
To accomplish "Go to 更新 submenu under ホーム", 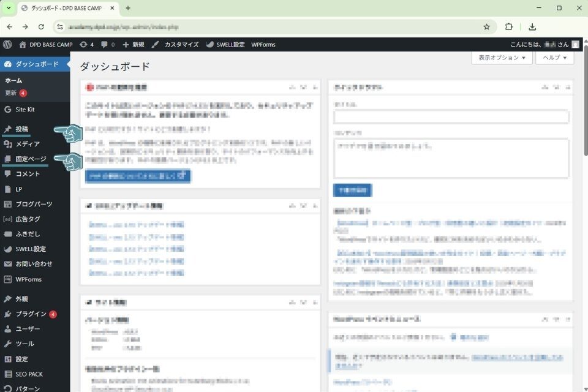I will coord(11,93).
